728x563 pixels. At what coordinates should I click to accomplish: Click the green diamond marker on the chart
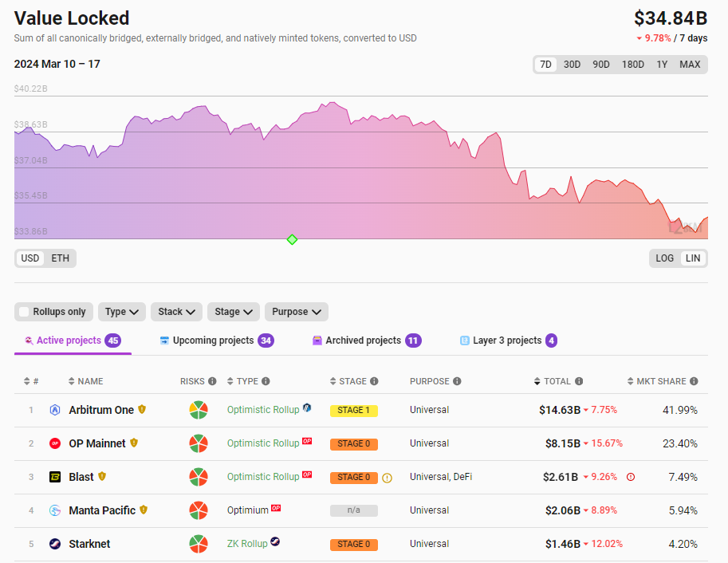coord(292,239)
